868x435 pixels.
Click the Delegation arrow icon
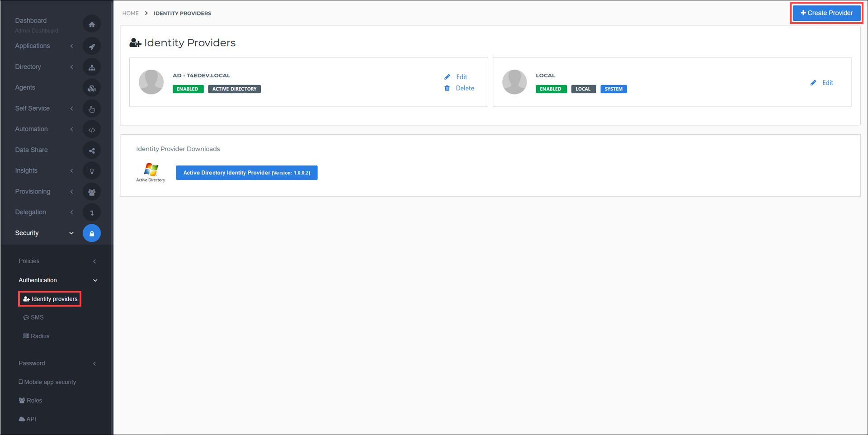point(92,213)
